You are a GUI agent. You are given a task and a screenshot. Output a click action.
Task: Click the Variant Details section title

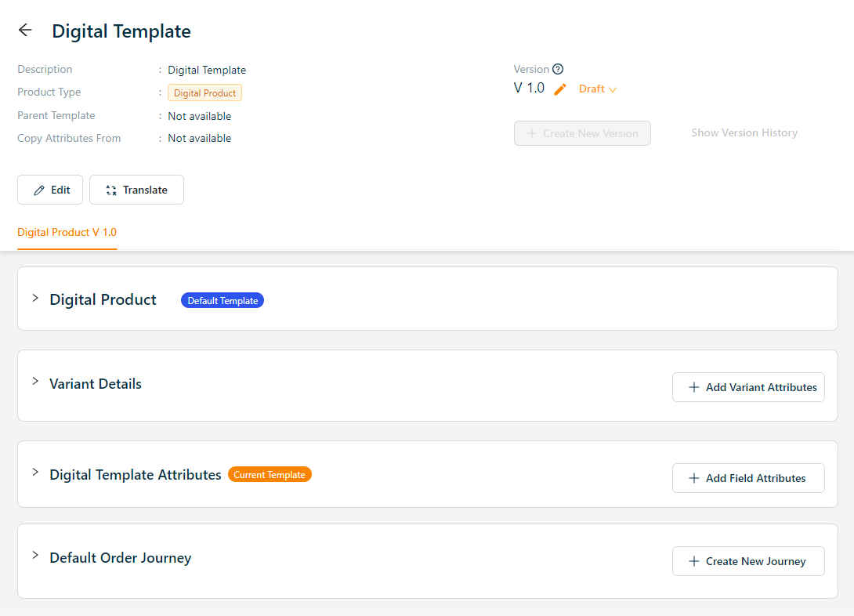point(96,384)
